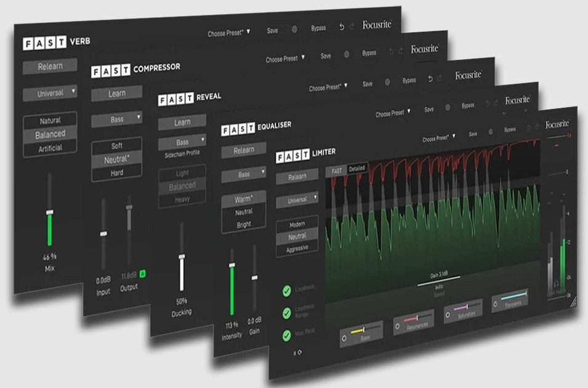
Task: Click the Loudness green checkmark in Limiter
Action: coord(287,291)
